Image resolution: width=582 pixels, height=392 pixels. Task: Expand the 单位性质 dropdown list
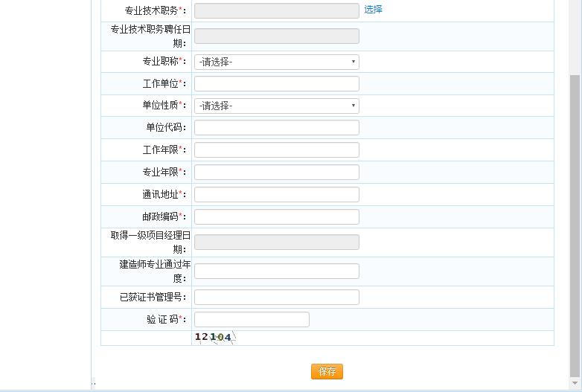(276, 106)
